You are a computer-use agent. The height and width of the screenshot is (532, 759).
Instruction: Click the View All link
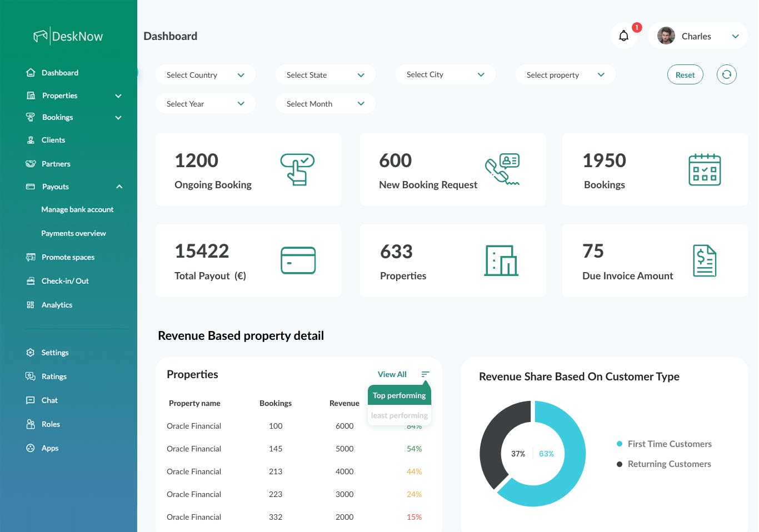[392, 374]
